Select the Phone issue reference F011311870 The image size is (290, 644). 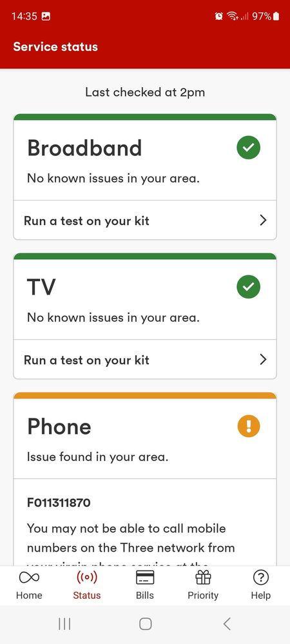pyautogui.click(x=59, y=502)
